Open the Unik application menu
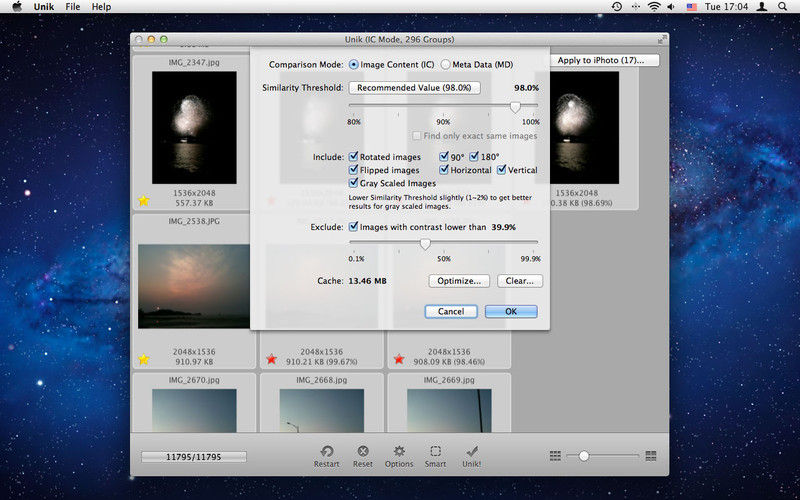This screenshot has height=500, width=800. point(44,7)
